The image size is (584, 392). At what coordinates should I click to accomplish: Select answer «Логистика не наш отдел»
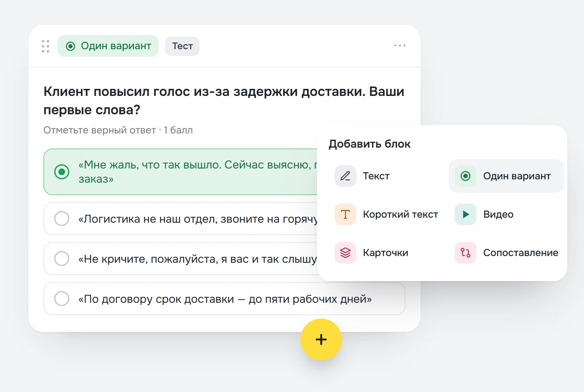pyautogui.click(x=181, y=219)
